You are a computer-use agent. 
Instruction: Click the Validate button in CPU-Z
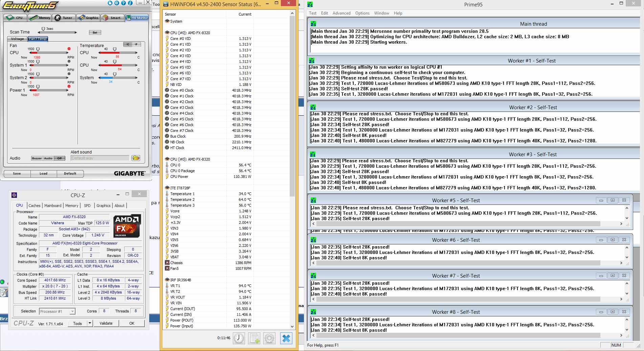(x=106, y=323)
